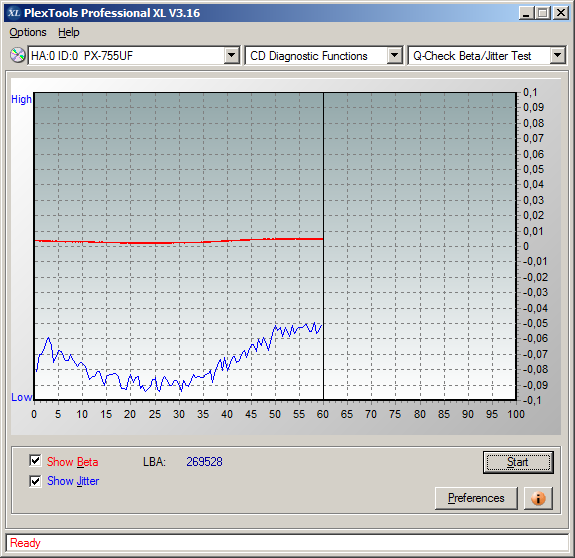Click the orange info icon button
The height and width of the screenshot is (558, 575).
click(538, 498)
